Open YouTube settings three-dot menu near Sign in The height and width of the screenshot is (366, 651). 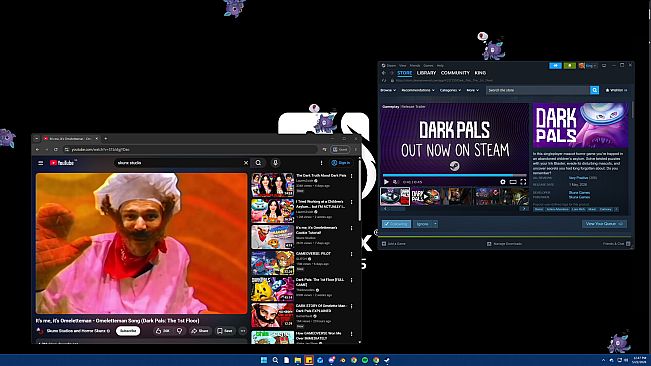point(321,163)
